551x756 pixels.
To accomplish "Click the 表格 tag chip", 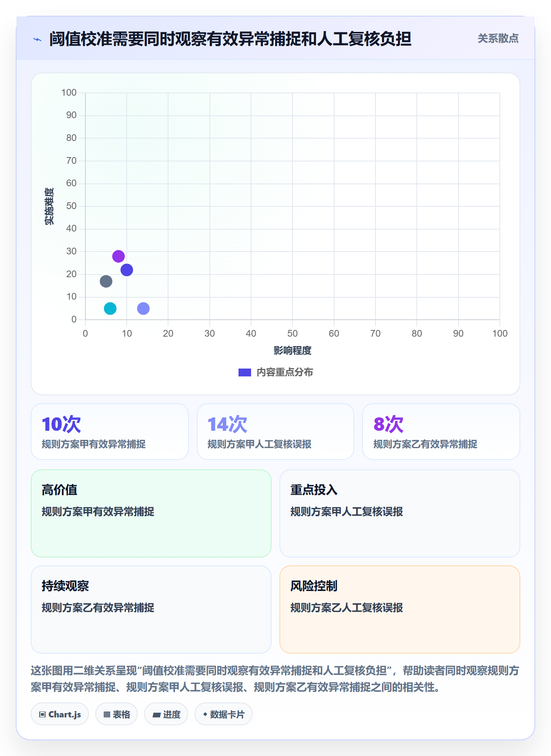I will click(116, 714).
